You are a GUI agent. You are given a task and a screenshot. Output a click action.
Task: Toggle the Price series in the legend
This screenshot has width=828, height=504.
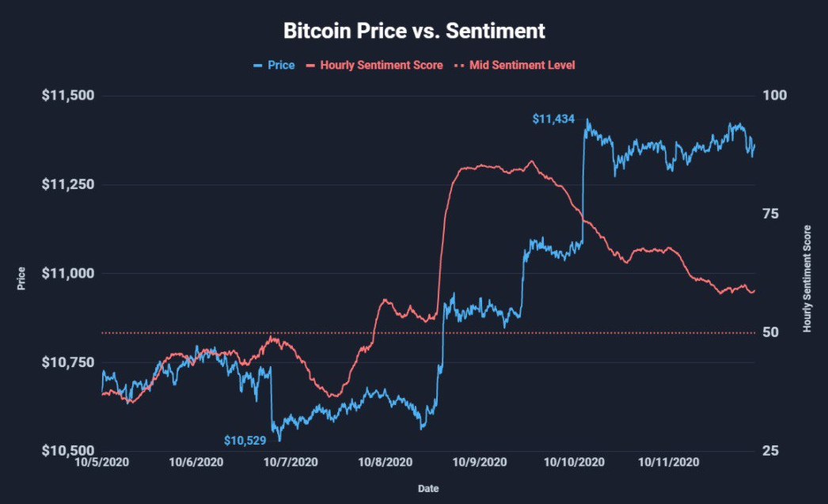click(x=281, y=65)
